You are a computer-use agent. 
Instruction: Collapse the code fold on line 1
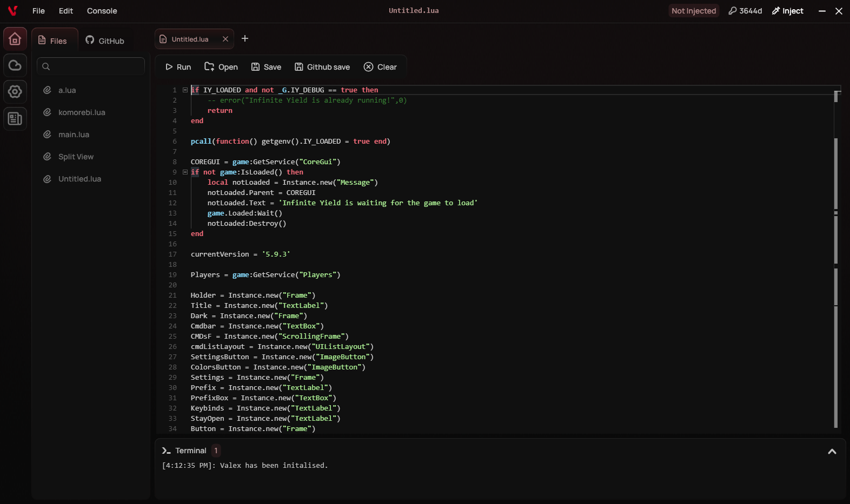coord(185,90)
